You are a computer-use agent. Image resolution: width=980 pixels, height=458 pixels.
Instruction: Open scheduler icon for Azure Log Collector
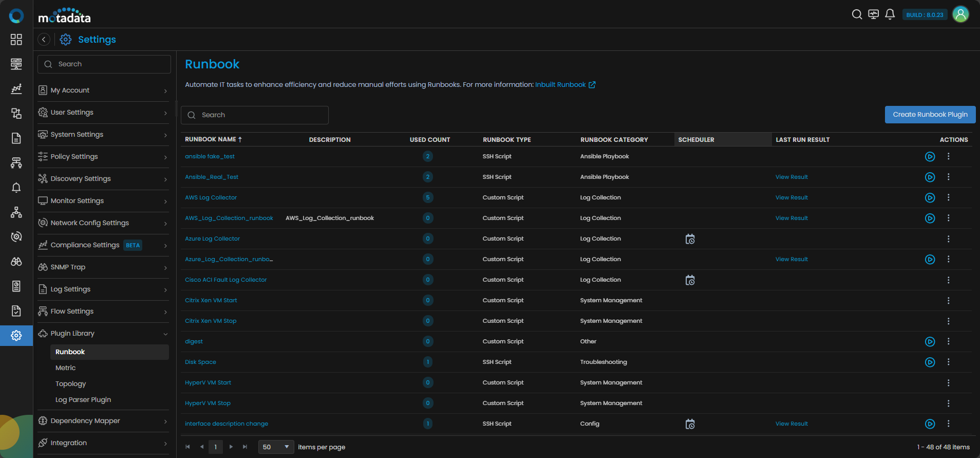(690, 239)
